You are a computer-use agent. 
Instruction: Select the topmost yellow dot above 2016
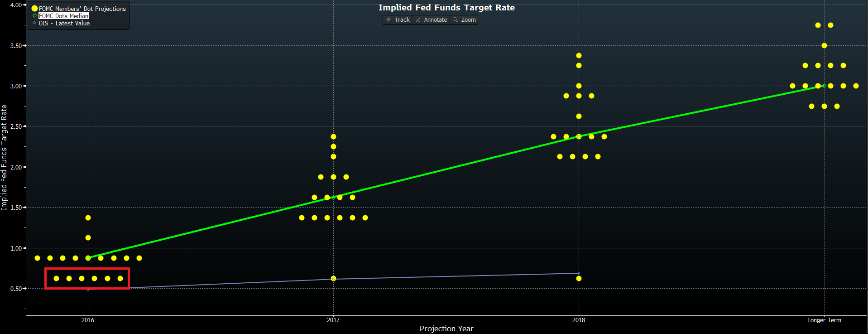click(88, 218)
